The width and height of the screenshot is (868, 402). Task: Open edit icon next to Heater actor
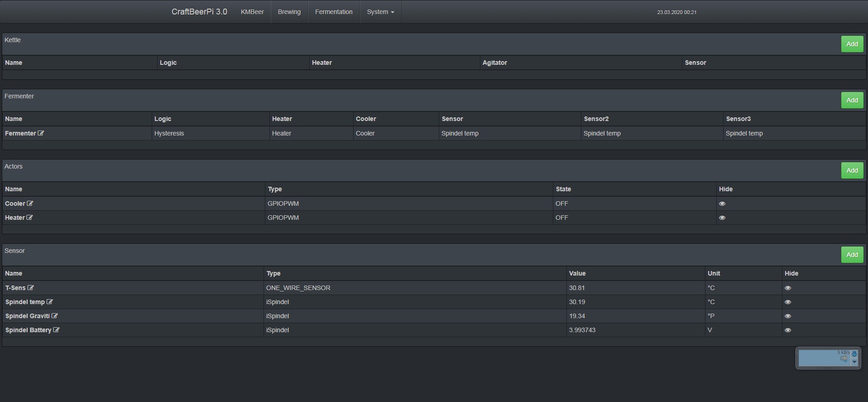coord(29,218)
